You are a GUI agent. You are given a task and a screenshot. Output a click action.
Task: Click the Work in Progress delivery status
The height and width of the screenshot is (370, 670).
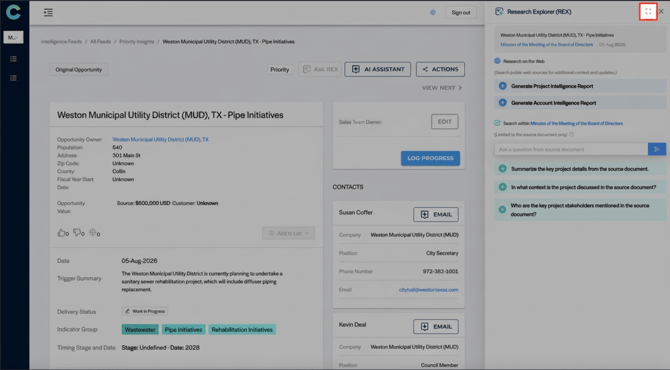[145, 311]
